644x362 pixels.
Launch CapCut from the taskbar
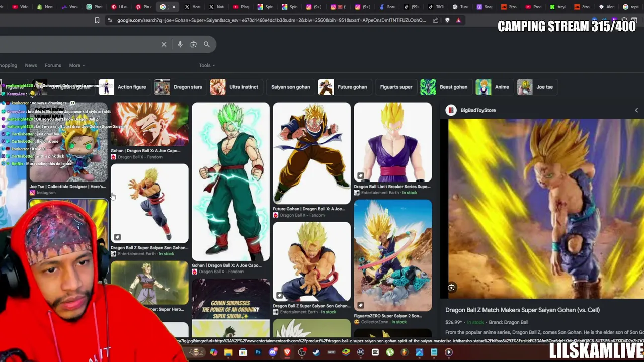(x=375, y=352)
